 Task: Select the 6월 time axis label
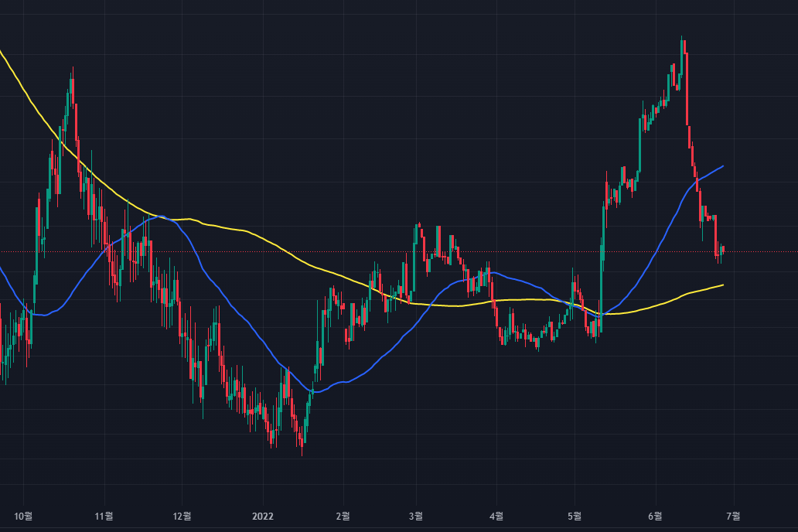pyautogui.click(x=655, y=517)
